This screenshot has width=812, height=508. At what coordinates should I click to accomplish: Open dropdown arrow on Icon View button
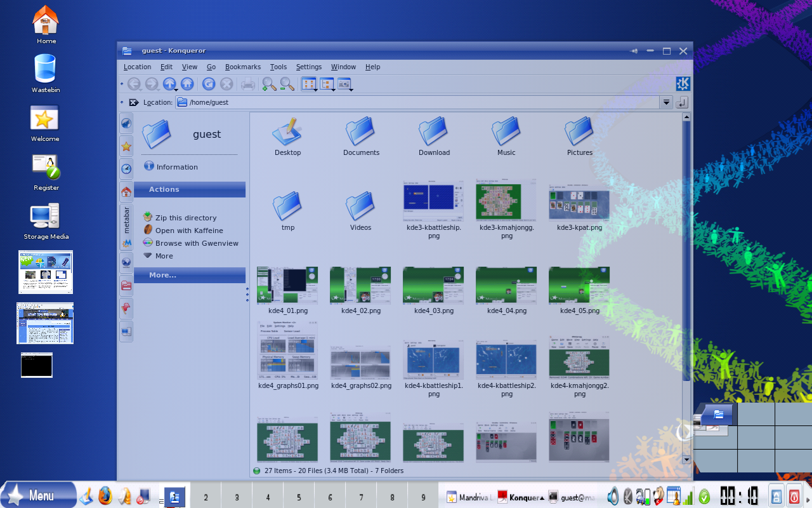(314, 90)
